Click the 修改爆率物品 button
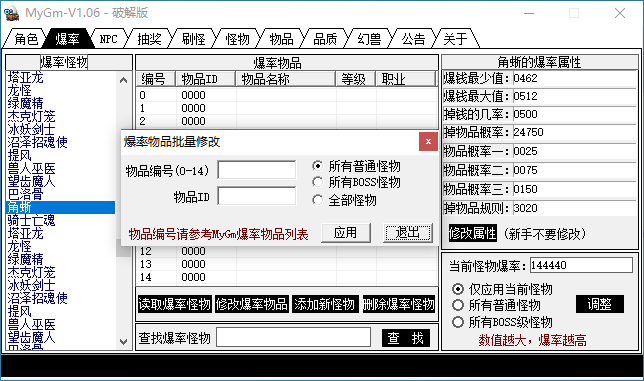644x381 pixels. 252,304
